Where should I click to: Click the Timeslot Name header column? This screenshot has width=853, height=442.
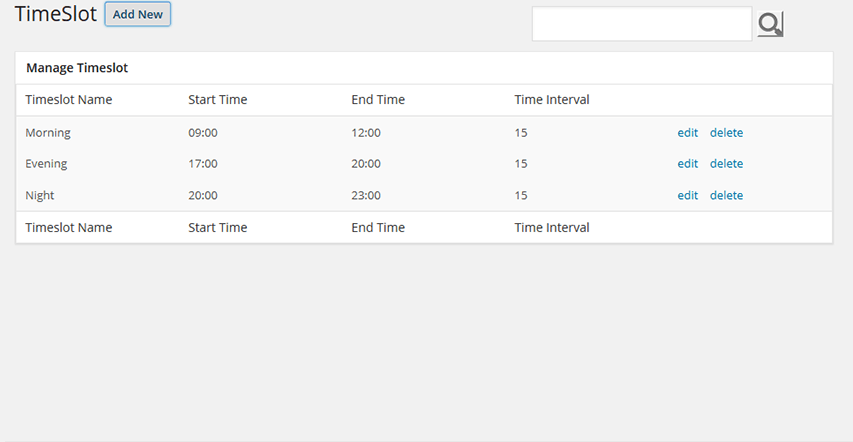(x=69, y=100)
